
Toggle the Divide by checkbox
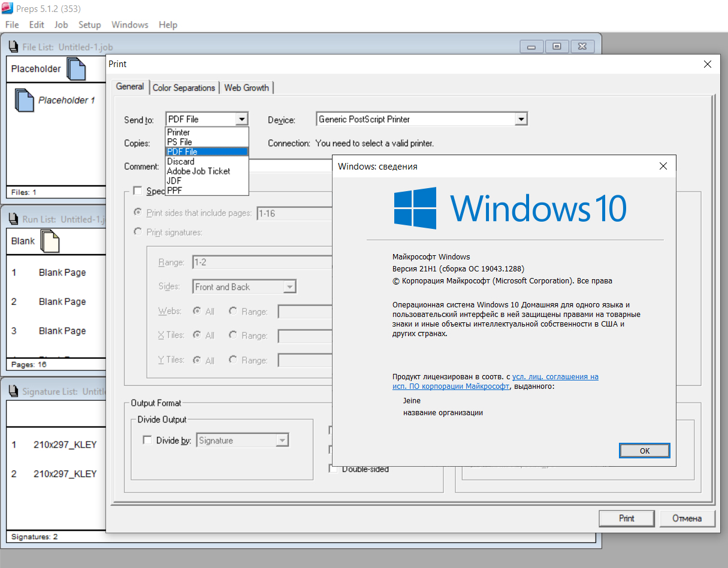pyautogui.click(x=147, y=440)
